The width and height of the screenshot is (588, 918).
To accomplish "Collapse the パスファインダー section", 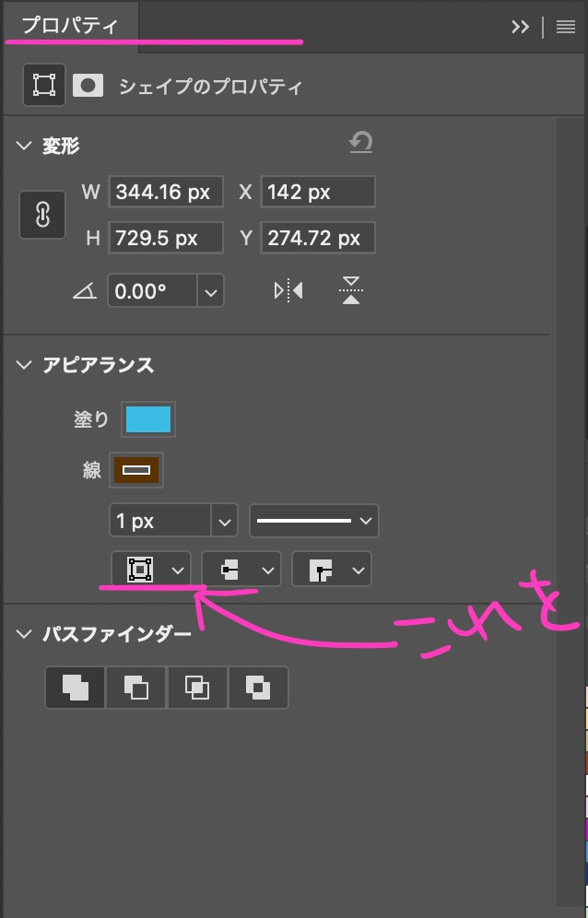I will coord(23,633).
